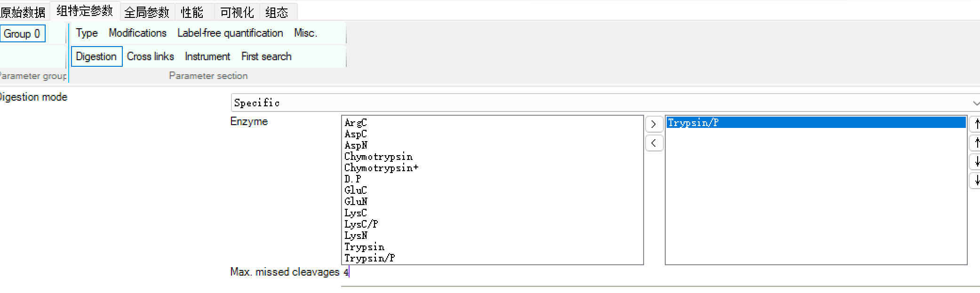Click the topmost up-arrow reorder button
980x293 pixels.
[x=976, y=124]
